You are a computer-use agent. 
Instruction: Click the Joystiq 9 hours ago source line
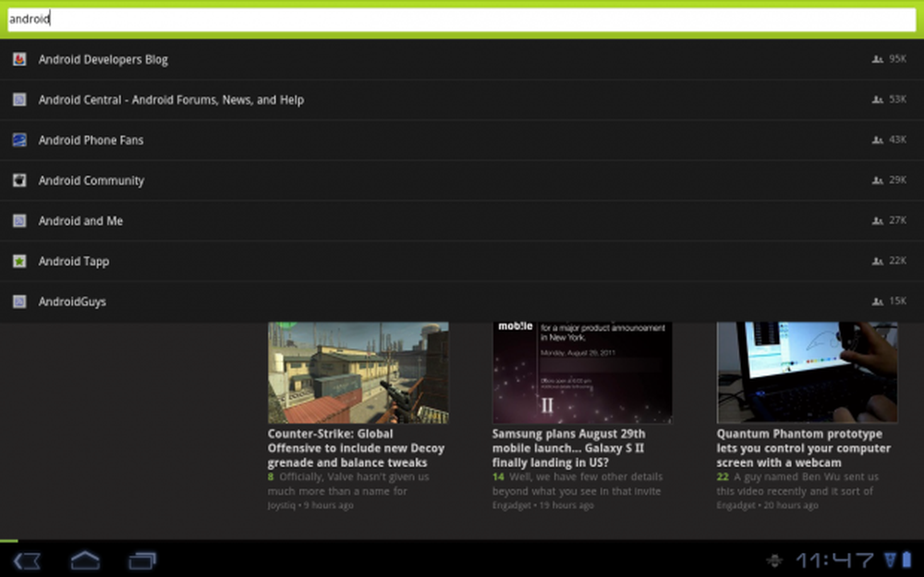pyautogui.click(x=310, y=506)
